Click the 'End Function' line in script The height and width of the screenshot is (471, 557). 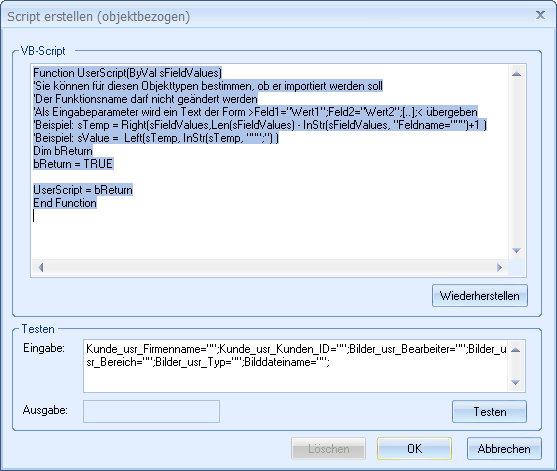click(65, 203)
